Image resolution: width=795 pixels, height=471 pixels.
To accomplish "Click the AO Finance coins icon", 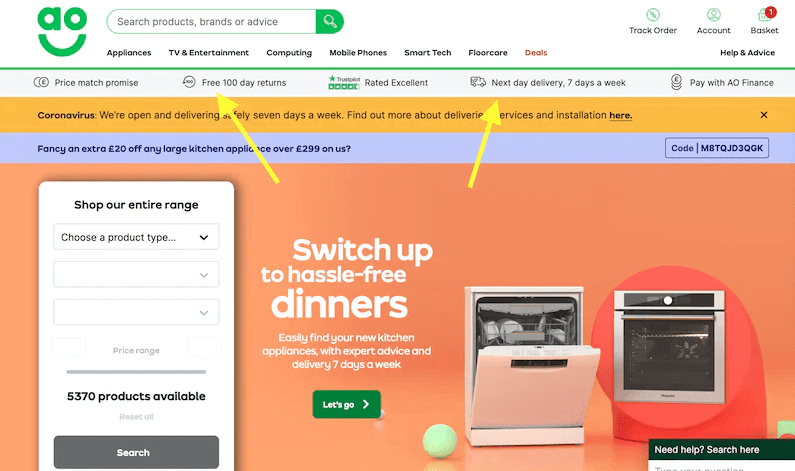I will 676,82.
